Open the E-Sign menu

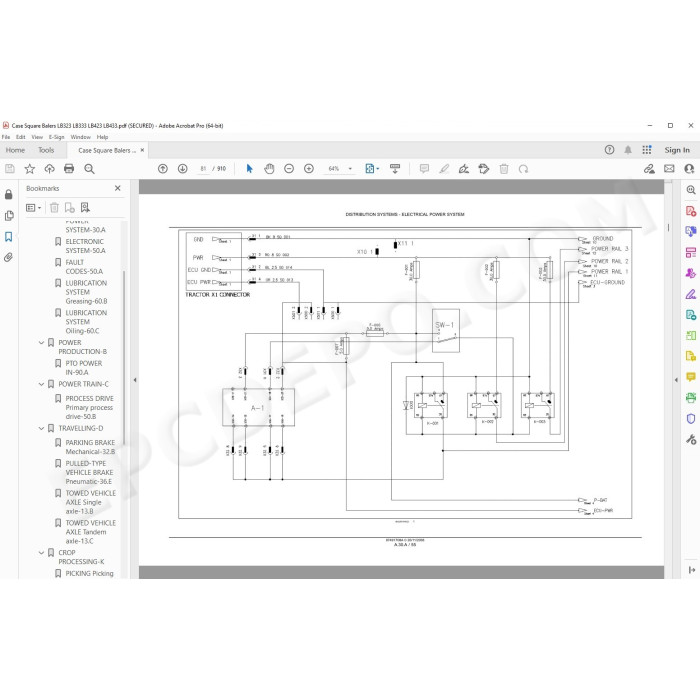(56, 137)
